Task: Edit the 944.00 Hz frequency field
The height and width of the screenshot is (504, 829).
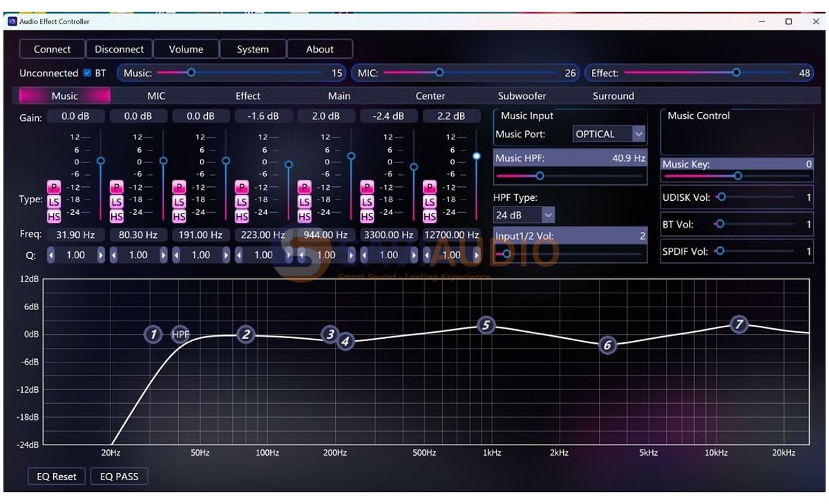Action: point(325,235)
